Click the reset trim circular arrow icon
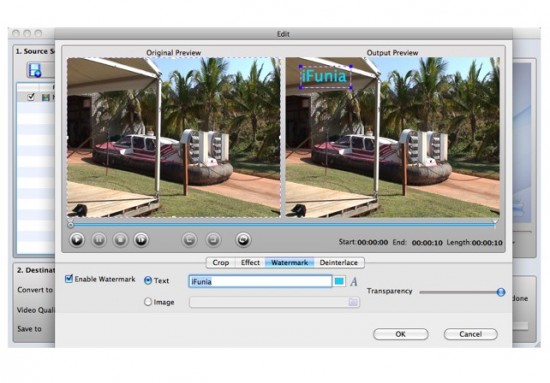 click(x=243, y=240)
